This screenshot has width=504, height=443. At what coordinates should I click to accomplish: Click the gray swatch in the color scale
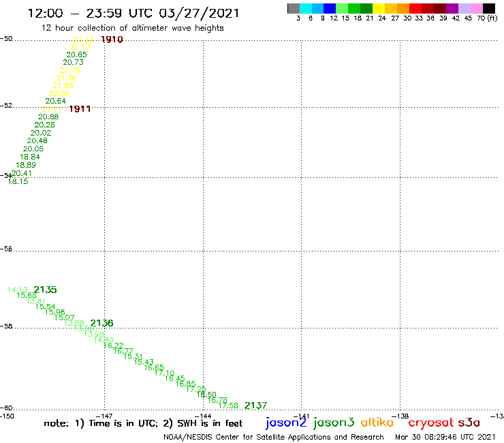tap(294, 9)
